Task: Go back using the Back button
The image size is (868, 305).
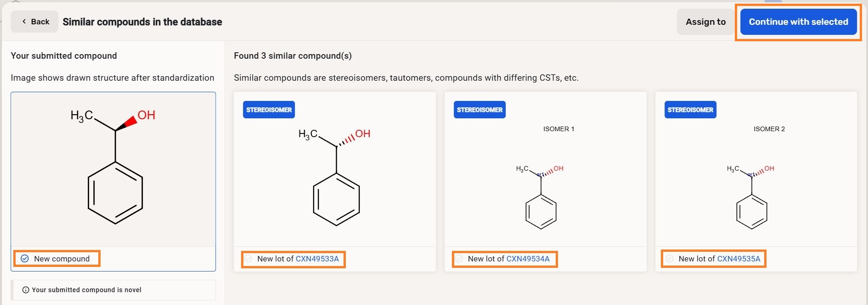Action: point(34,22)
